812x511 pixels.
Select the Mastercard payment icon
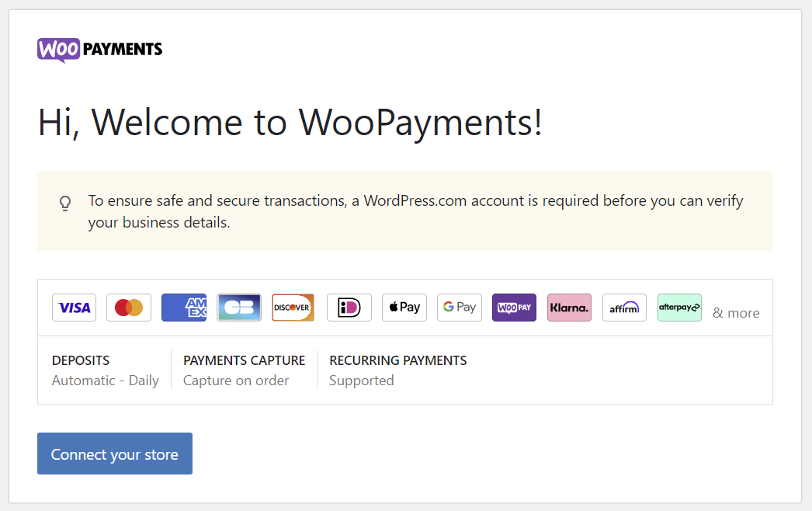pos(128,308)
